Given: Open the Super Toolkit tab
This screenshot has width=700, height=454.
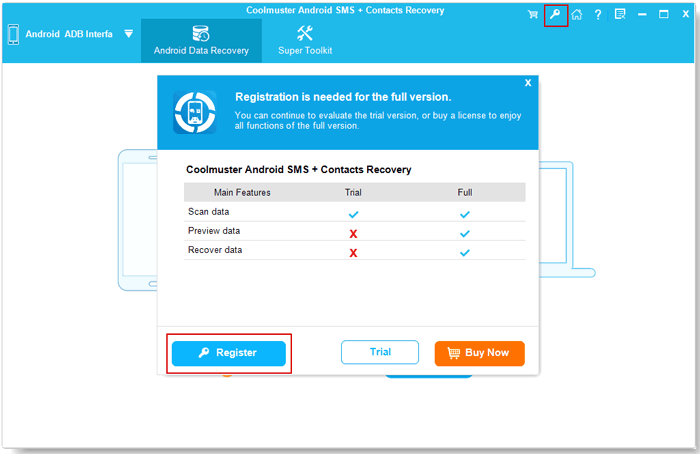Looking at the screenshot, I should pyautogui.click(x=305, y=41).
